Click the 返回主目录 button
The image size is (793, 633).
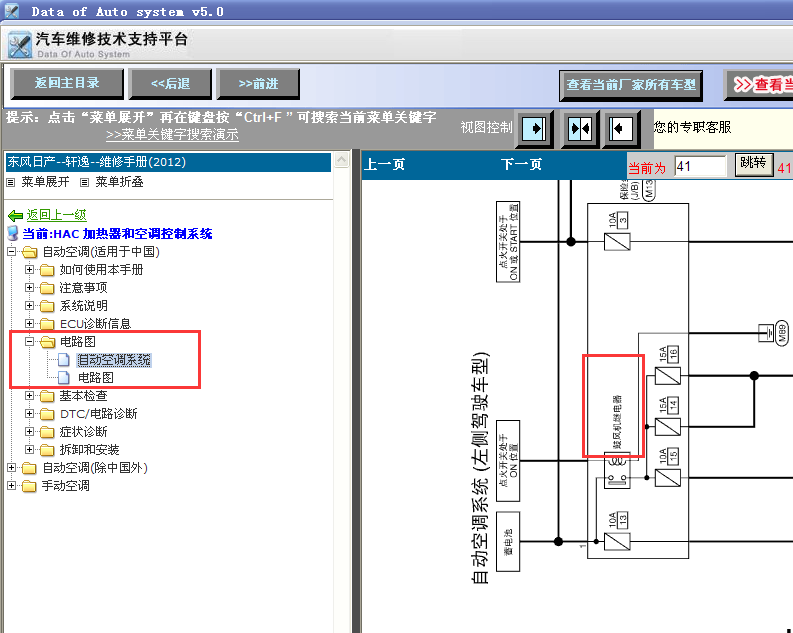click(67, 83)
